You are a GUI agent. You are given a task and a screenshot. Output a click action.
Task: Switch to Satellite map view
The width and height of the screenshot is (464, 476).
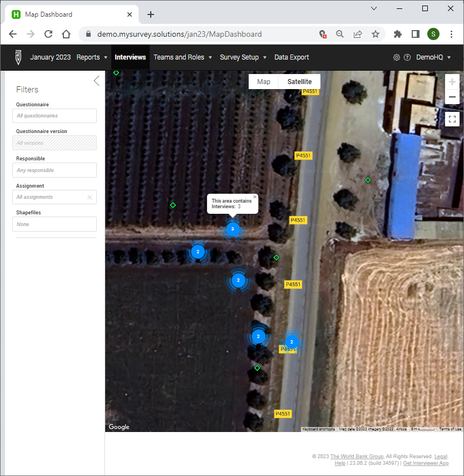(x=299, y=81)
